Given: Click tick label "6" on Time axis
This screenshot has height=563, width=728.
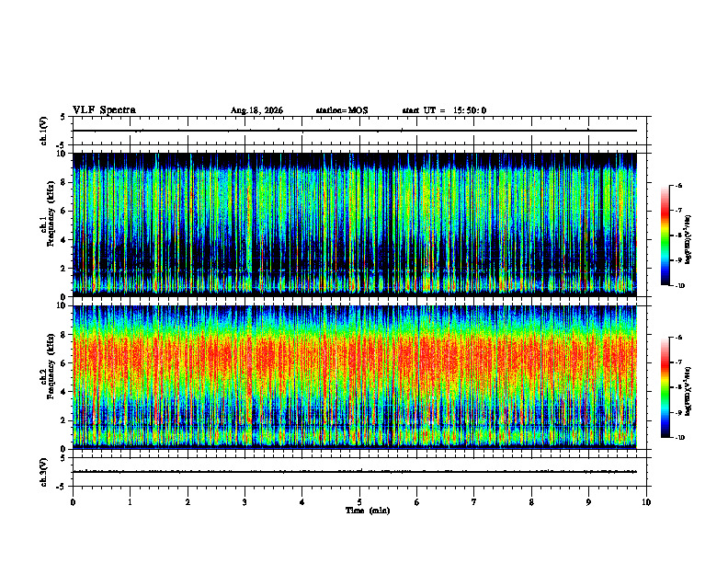Looking at the screenshot, I should (416, 502).
